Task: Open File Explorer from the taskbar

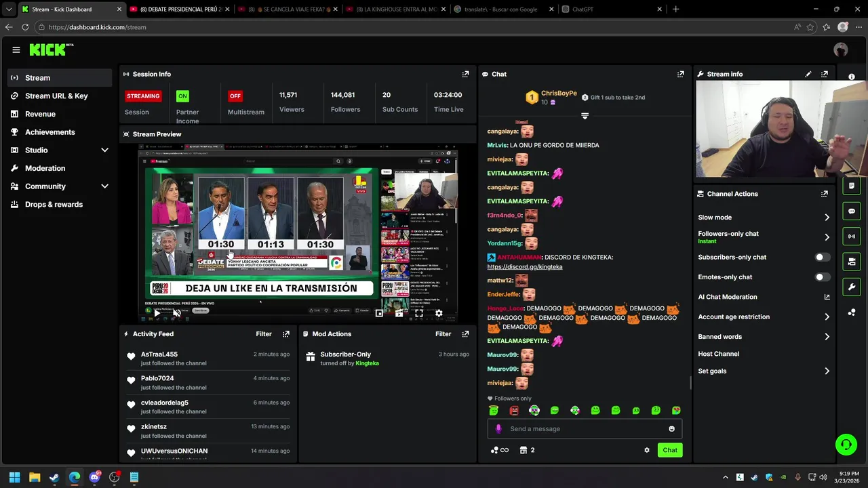Action: (x=35, y=477)
